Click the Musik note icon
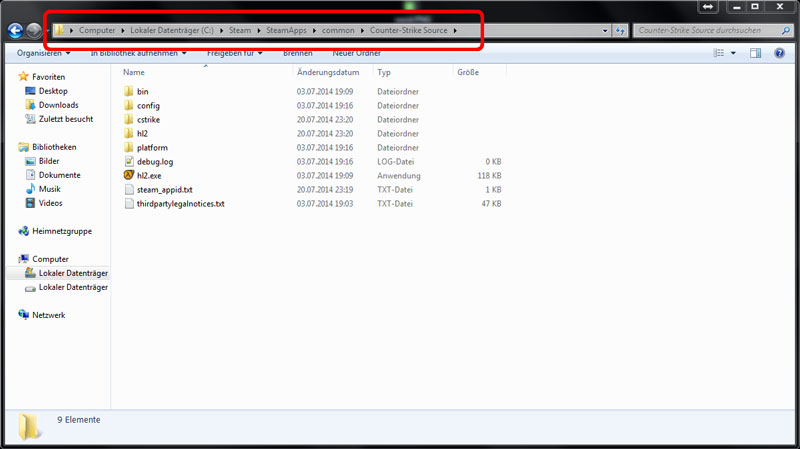Screen dimensions: 800x449 (x=30, y=189)
